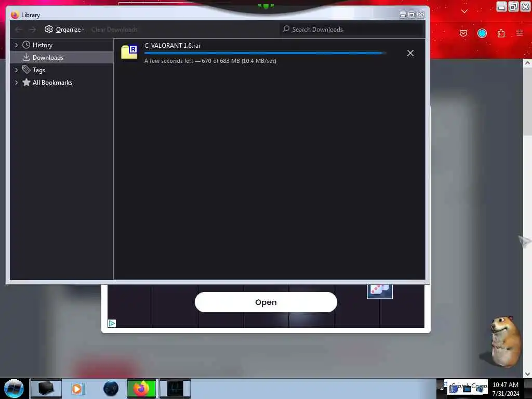The image size is (532, 399).
Task: Click the C-VALORANT 1.6.rar file name
Action: (x=172, y=46)
